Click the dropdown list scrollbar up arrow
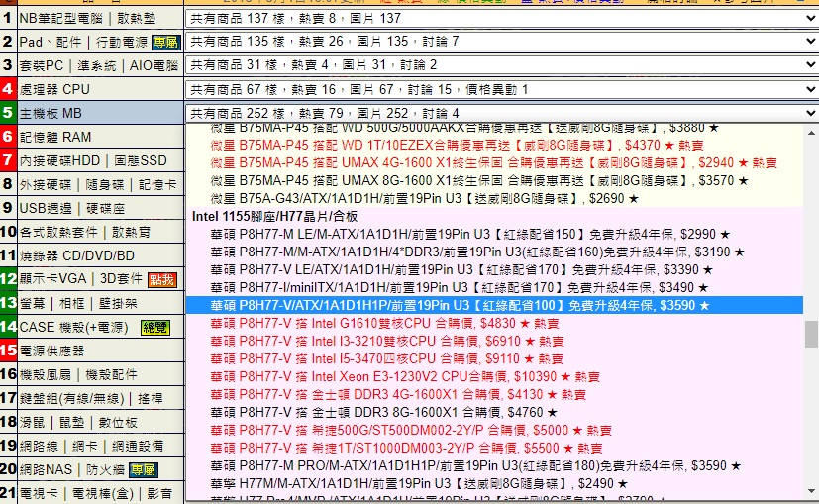Image resolution: width=819 pixels, height=504 pixels. pos(811,134)
